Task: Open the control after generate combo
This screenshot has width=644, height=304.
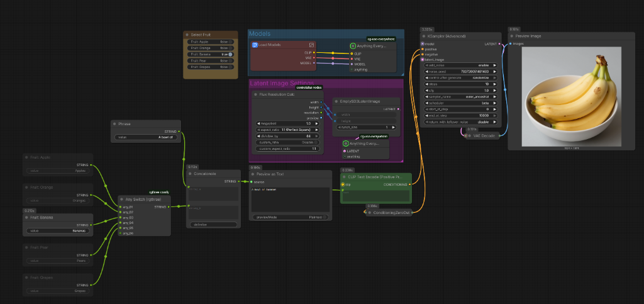Action: [x=461, y=77]
